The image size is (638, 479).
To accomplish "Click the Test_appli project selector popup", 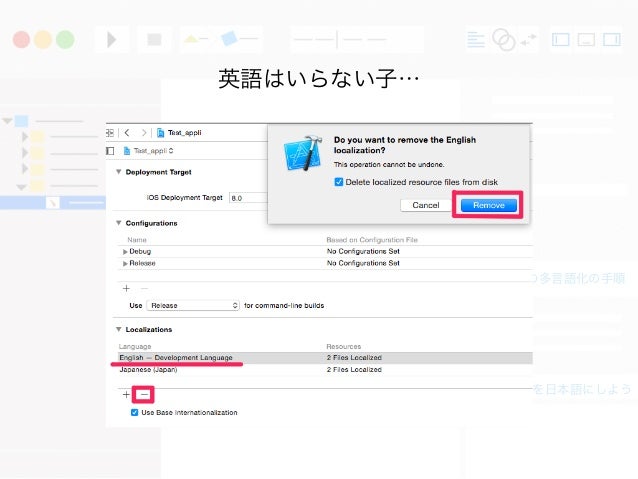I will click(149, 151).
